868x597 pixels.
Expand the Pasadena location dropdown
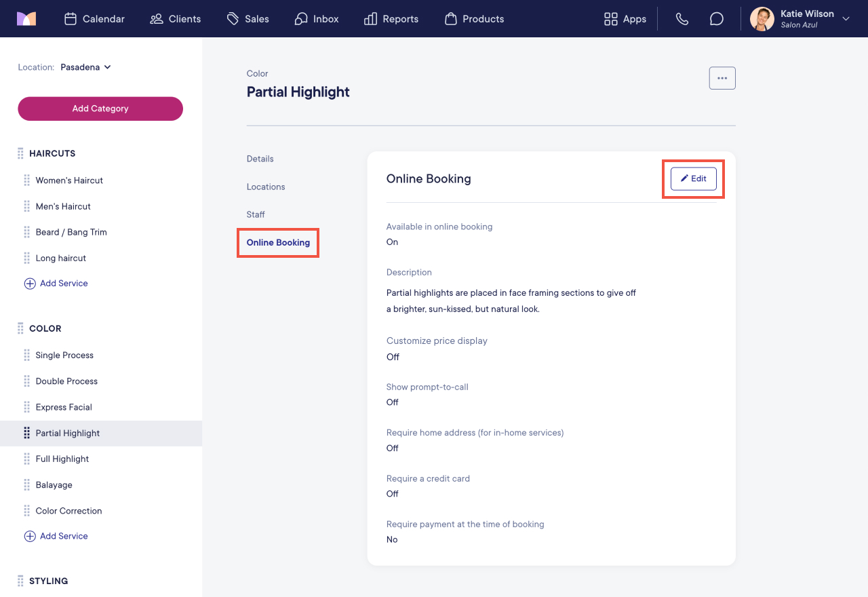(86, 67)
